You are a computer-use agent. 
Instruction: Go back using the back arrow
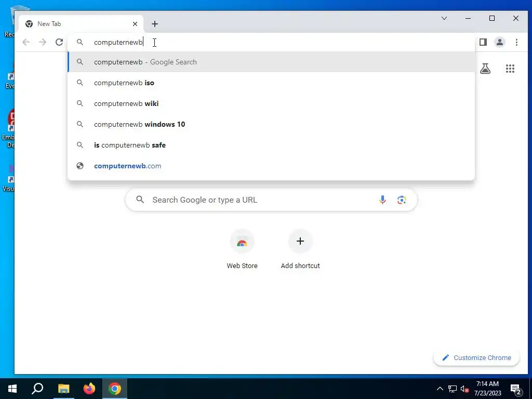pyautogui.click(x=26, y=42)
